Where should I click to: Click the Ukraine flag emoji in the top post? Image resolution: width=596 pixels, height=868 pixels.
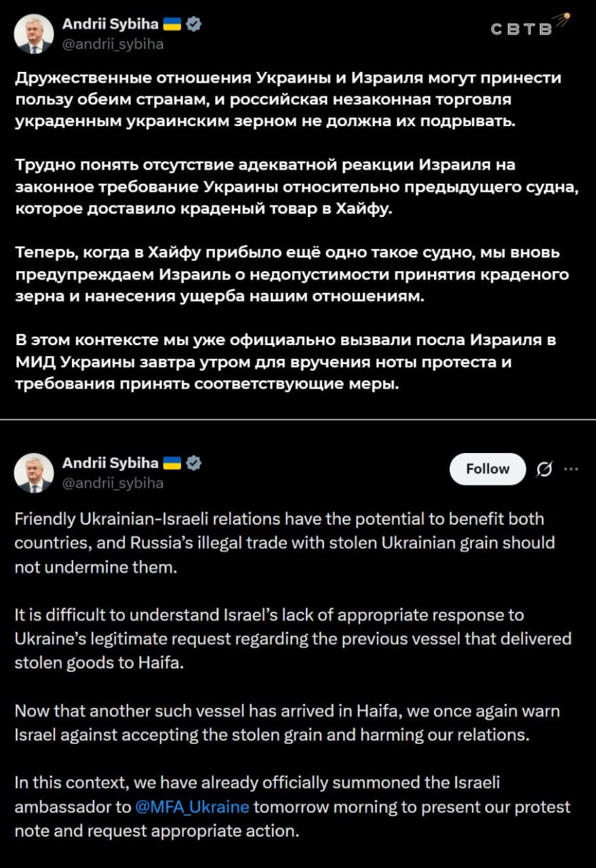click(173, 24)
